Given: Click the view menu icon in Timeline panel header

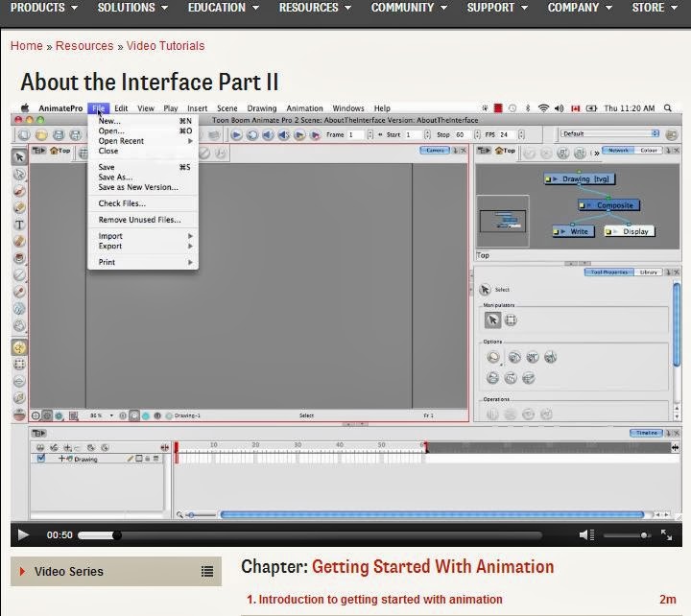Looking at the screenshot, I should click(38, 433).
